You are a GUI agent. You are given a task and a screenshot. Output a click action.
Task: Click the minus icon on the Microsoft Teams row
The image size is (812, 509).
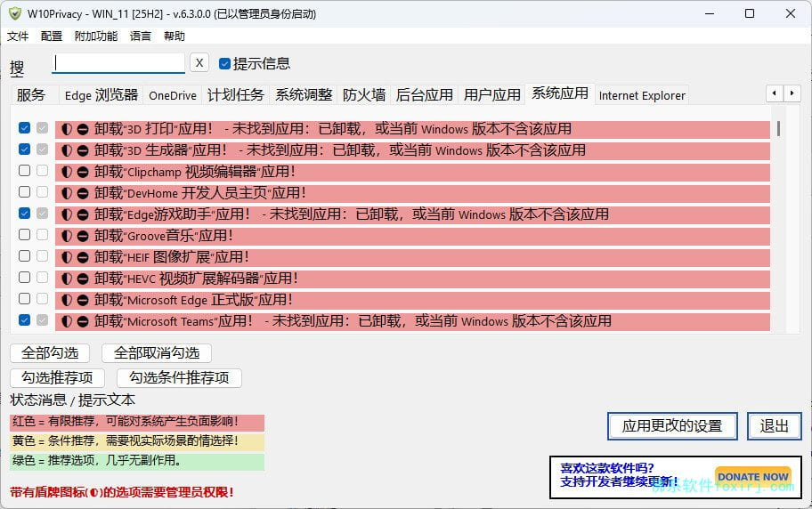click(82, 321)
